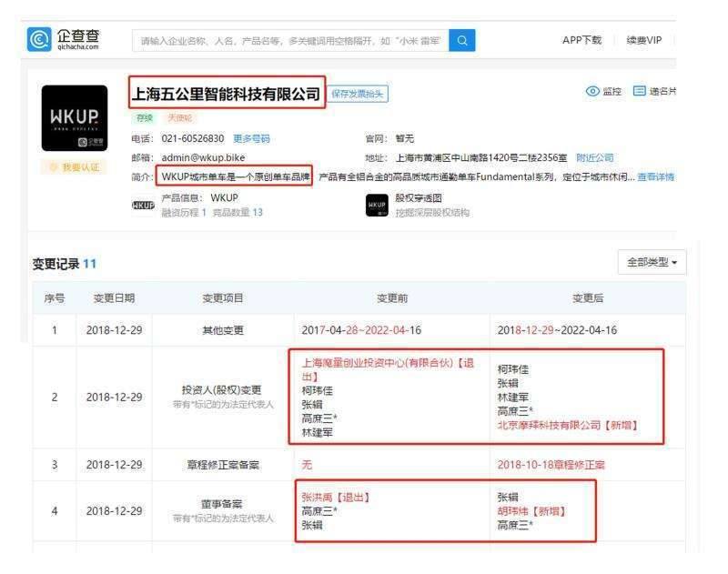Click the 变更记录 11 section heading
728x574 pixels.
pyautogui.click(x=64, y=264)
